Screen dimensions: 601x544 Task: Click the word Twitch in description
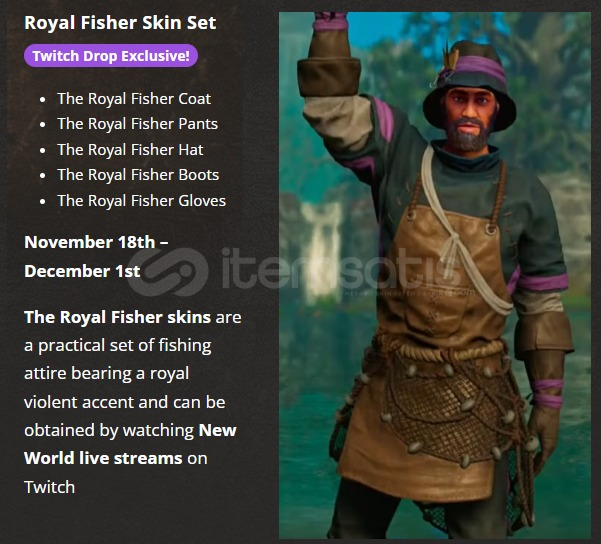point(49,487)
